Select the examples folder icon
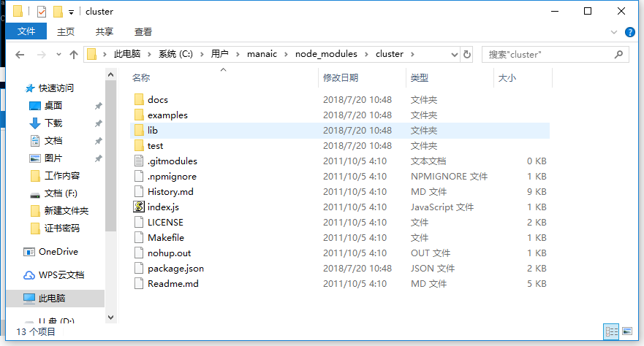The height and width of the screenshot is (346, 644). [x=139, y=115]
